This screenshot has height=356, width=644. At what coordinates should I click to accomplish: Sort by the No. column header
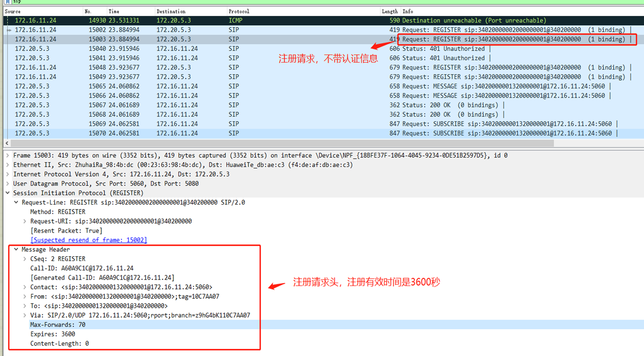click(x=88, y=12)
